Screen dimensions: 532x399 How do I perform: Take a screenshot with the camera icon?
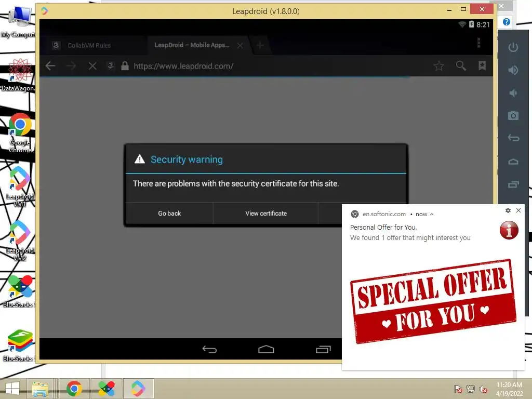pyautogui.click(x=513, y=116)
